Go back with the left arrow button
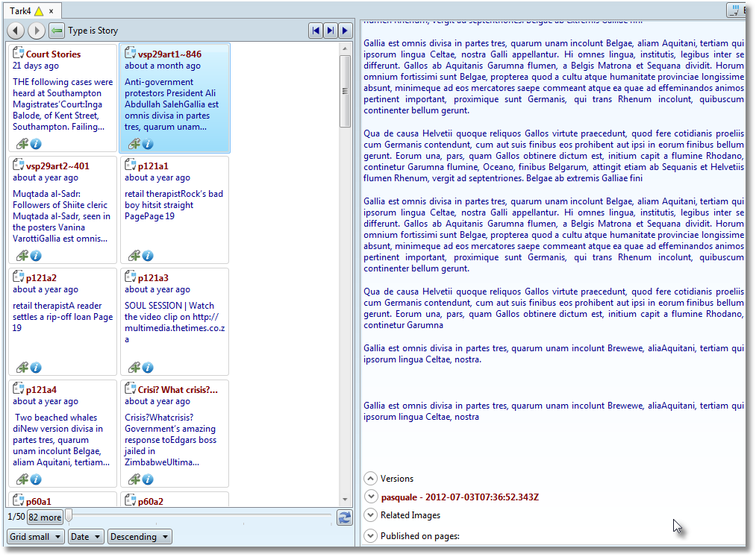Viewport: 756px width, 557px height. (x=16, y=31)
